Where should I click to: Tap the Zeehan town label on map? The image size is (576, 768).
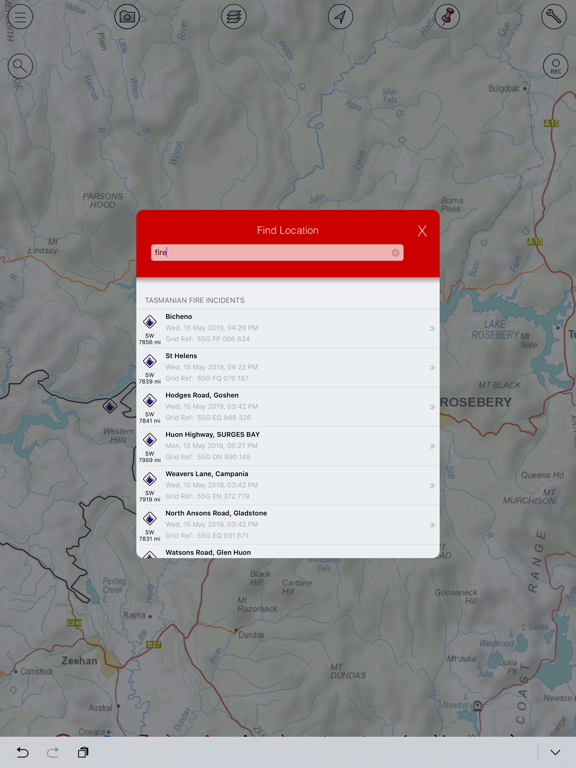tap(79, 661)
